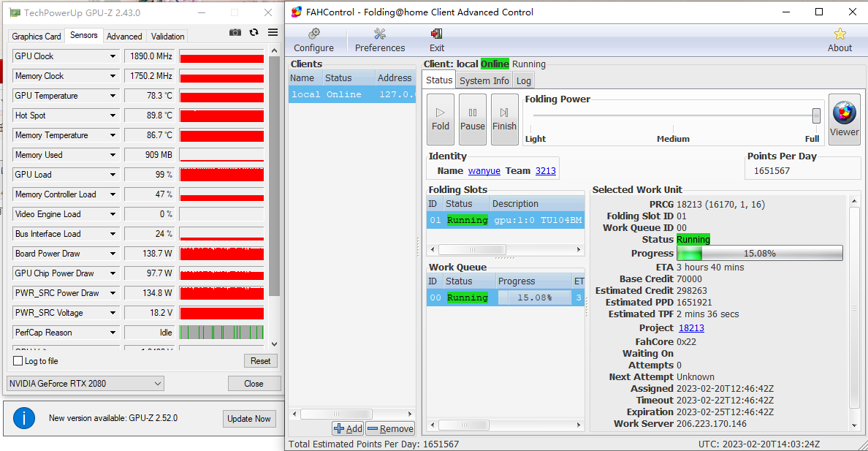Select the Sensors tab in GPU-Z
The height and width of the screenshot is (451, 868).
(x=83, y=35)
